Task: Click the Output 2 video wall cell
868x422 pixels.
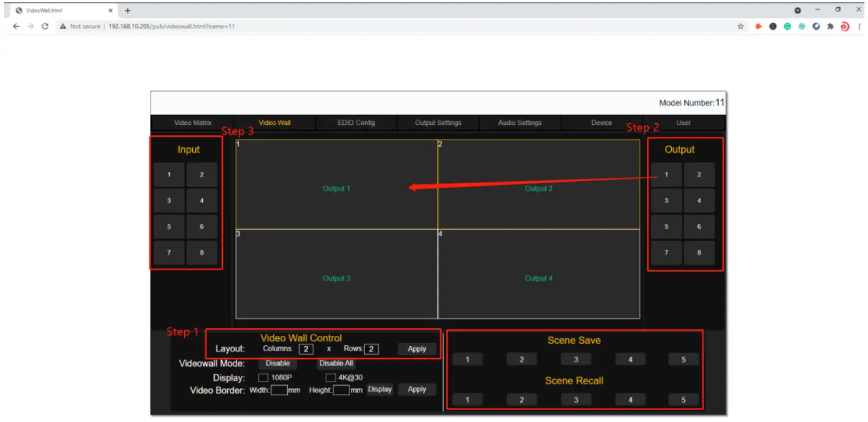Action: click(539, 184)
